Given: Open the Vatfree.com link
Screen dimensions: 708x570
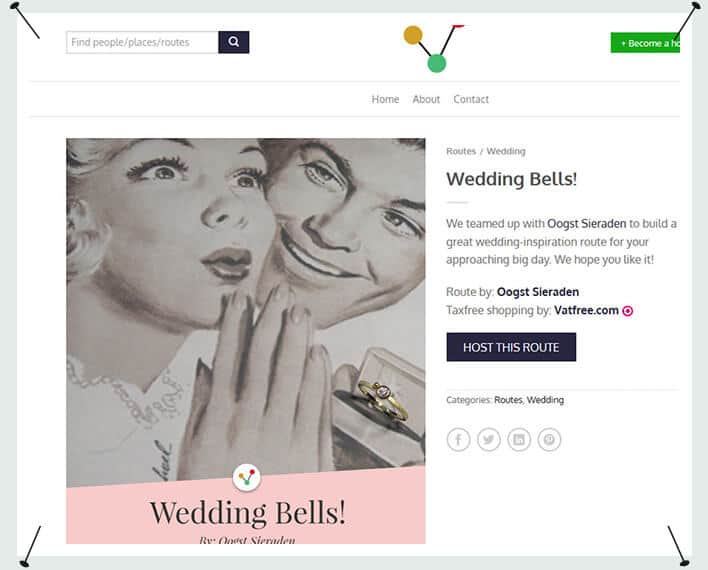Looking at the screenshot, I should click(x=586, y=310).
